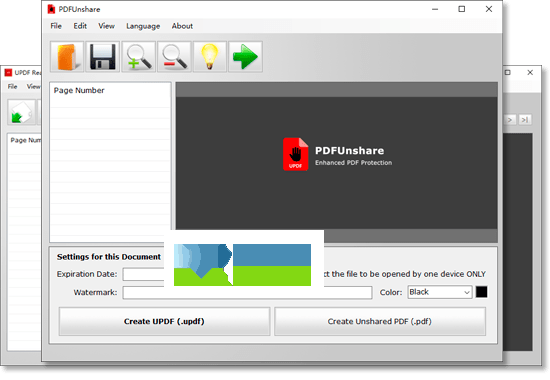Maximize the PDFUnshare window
550x380 pixels.
pyautogui.click(x=462, y=9)
